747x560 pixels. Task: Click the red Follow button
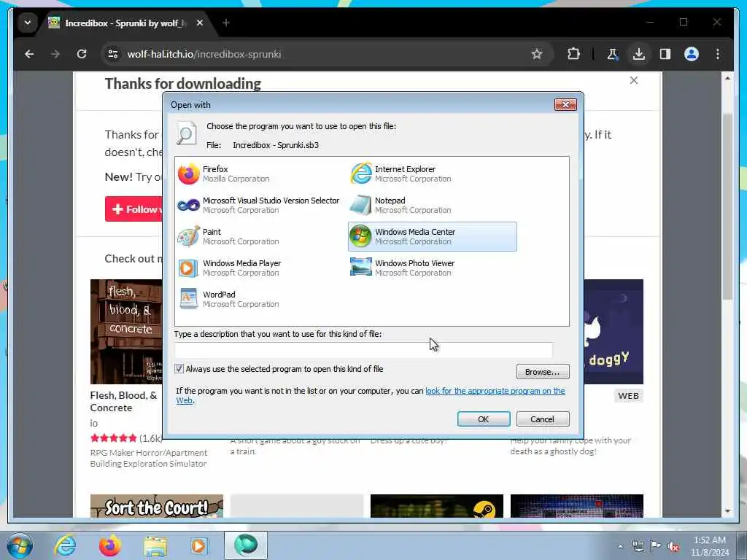[134, 209]
